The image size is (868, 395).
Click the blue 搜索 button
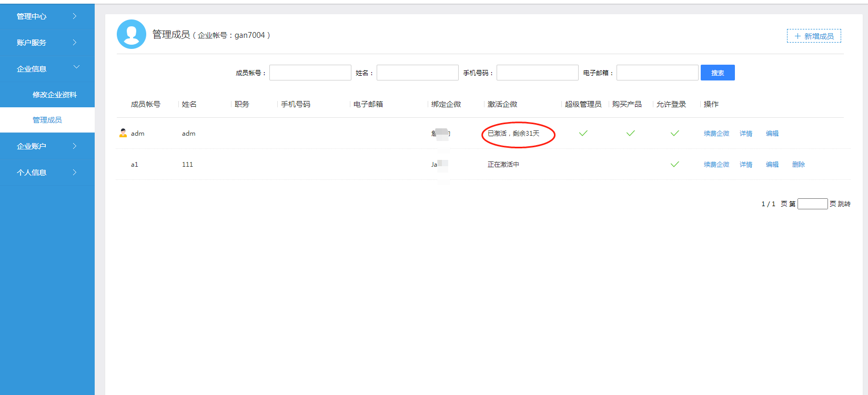718,73
